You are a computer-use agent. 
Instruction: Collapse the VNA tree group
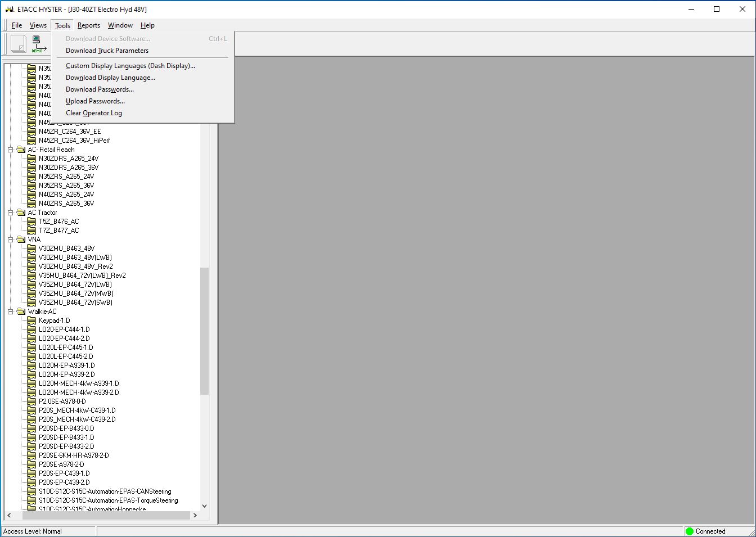pyautogui.click(x=11, y=240)
